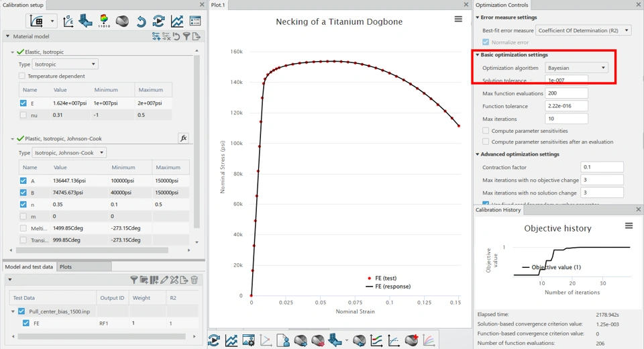The width and height of the screenshot is (644, 349).
Task: Click the image settings gear icon in bottom toolbar
Action: (248, 340)
